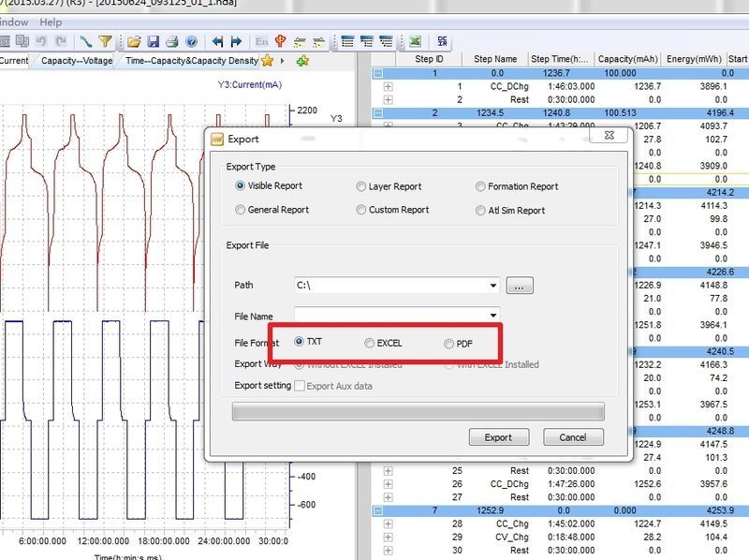This screenshot has height=560, width=749.
Task: Click the Energy(mWh) column header
Action: pos(694,59)
